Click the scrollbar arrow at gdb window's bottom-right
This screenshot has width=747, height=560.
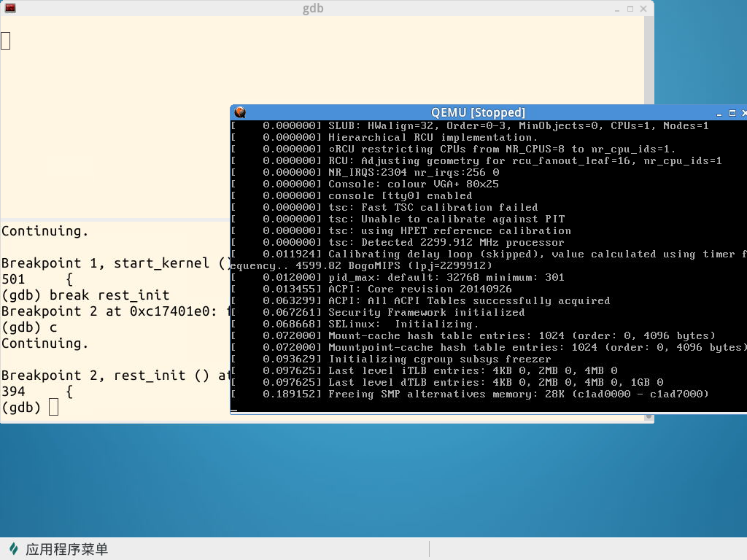tap(649, 417)
